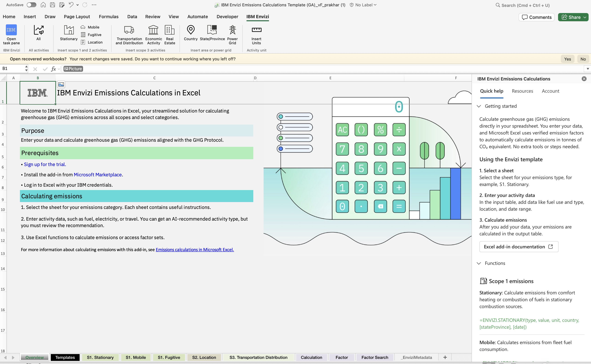The height and width of the screenshot is (364, 591).
Task: Click the Name Box stepper arrows
Action: click(x=26, y=69)
